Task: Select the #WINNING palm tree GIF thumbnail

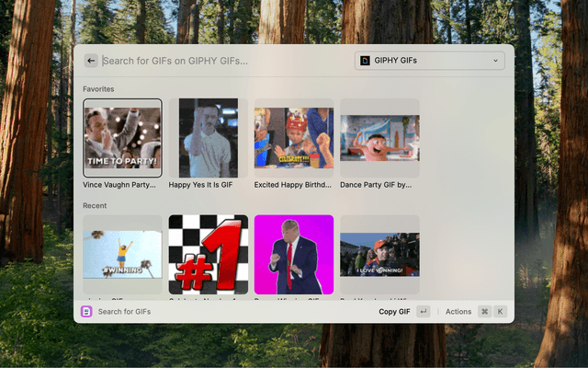Action: pyautogui.click(x=122, y=255)
